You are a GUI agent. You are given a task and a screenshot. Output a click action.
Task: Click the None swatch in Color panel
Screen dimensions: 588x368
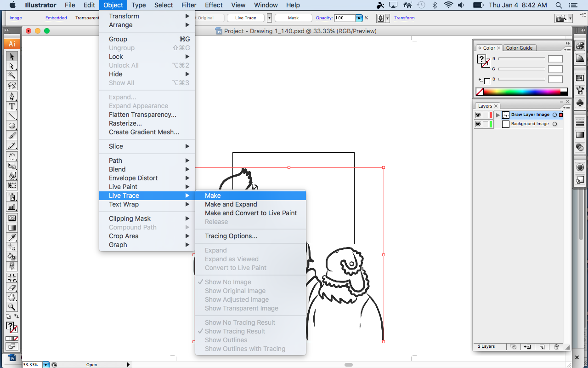(480, 92)
